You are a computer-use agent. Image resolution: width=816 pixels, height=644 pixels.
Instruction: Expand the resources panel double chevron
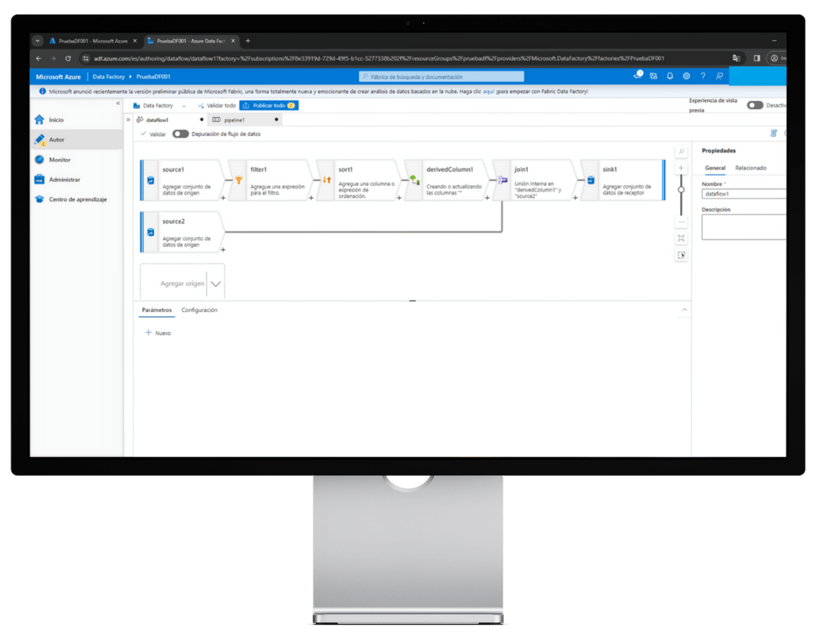pos(128,119)
